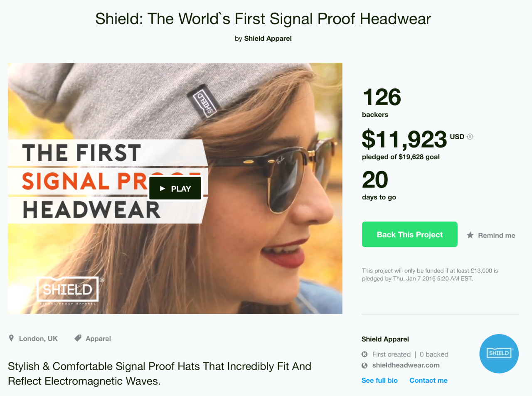Image resolution: width=532 pixels, height=396 pixels.
Task: Click the 0 backed creator stat
Action: coord(434,354)
